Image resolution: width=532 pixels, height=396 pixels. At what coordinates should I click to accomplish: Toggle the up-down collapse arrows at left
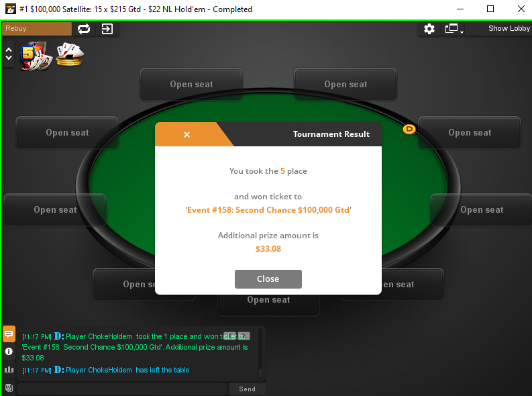9,54
